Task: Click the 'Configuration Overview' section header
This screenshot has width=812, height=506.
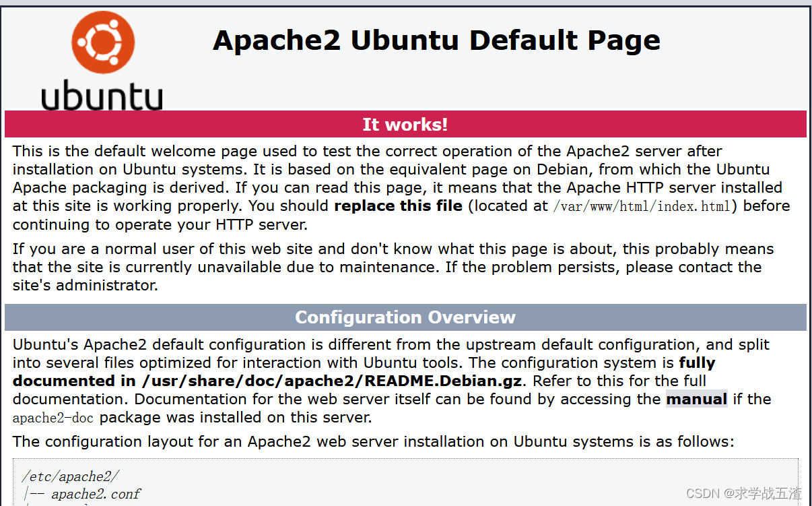Action: (405, 317)
